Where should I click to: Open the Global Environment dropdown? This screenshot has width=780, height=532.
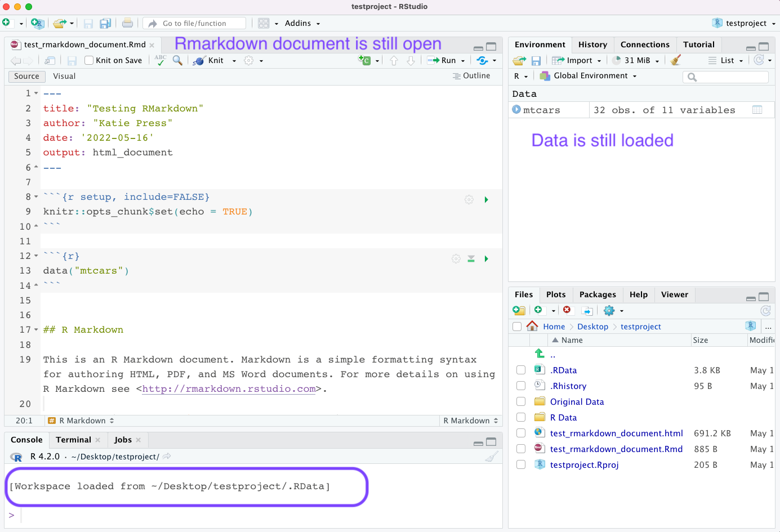coord(588,75)
